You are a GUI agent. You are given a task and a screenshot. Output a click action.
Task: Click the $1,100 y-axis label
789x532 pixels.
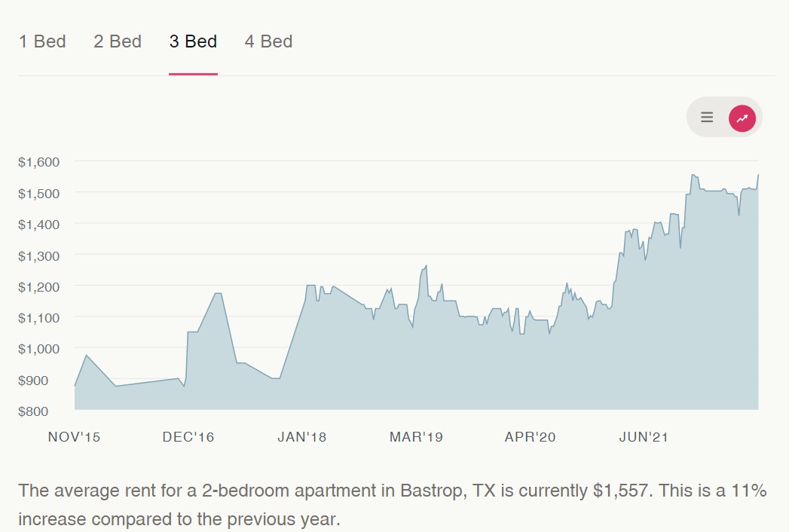[38, 318]
